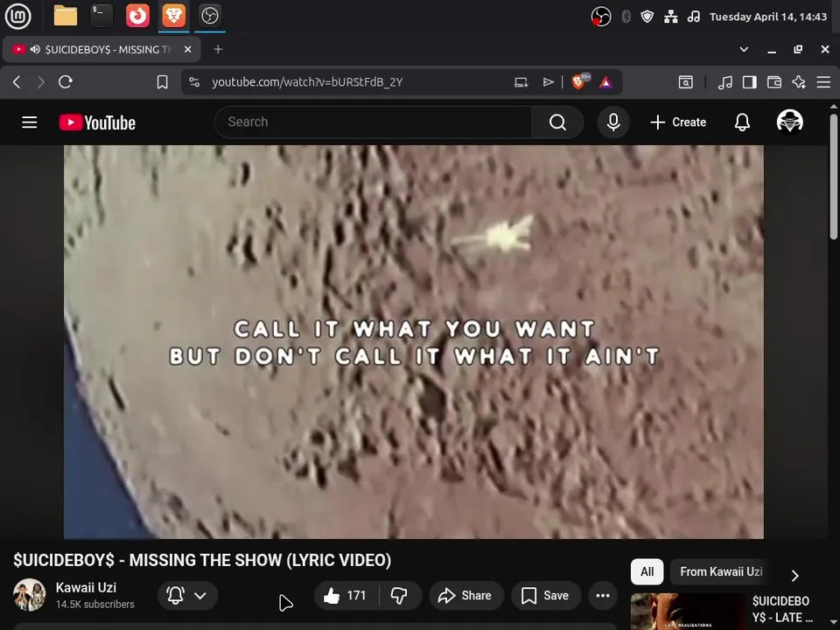Screen dimensions: 840x630
Task: Open network connections tray icon
Action: point(671,17)
